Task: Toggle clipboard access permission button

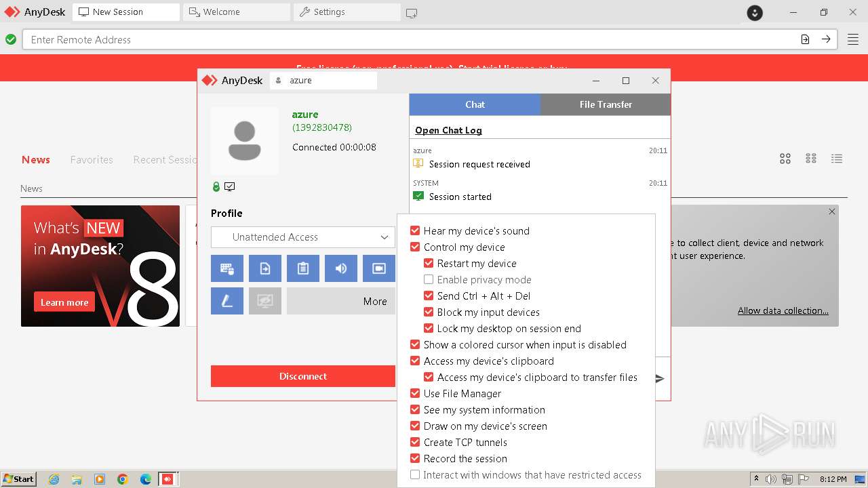Action: [x=303, y=268]
